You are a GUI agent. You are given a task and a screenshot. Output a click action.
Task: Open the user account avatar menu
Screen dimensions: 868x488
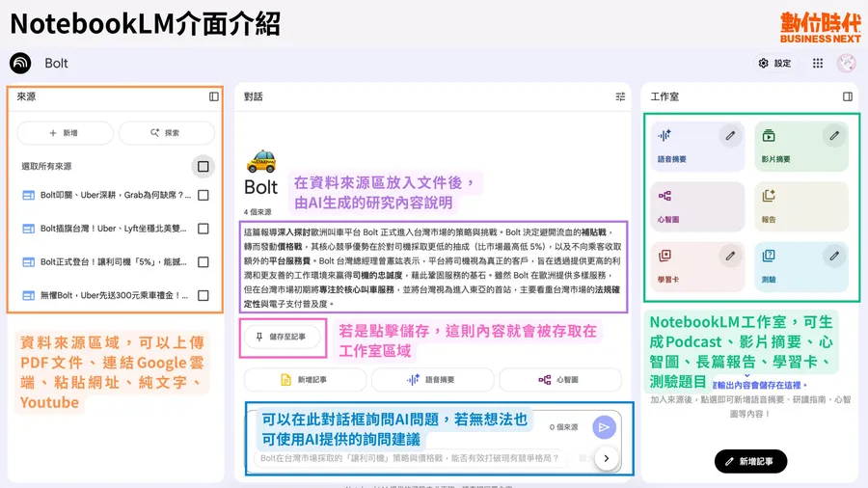tap(846, 64)
